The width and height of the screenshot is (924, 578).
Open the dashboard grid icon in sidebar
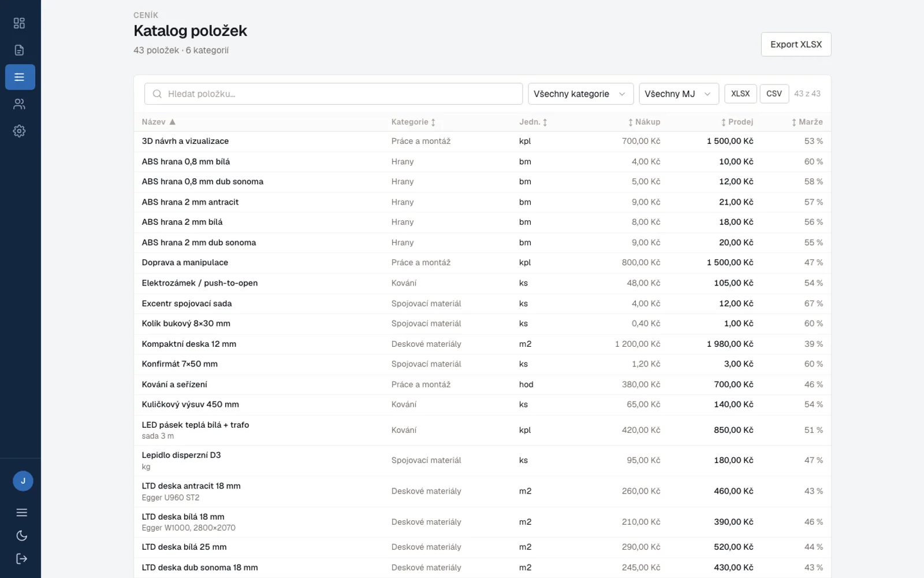click(19, 23)
